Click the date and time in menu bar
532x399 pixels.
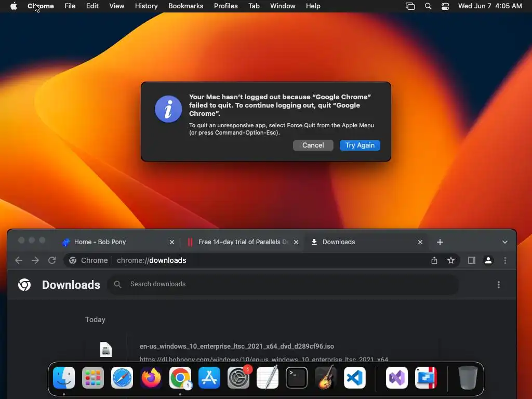(x=490, y=6)
